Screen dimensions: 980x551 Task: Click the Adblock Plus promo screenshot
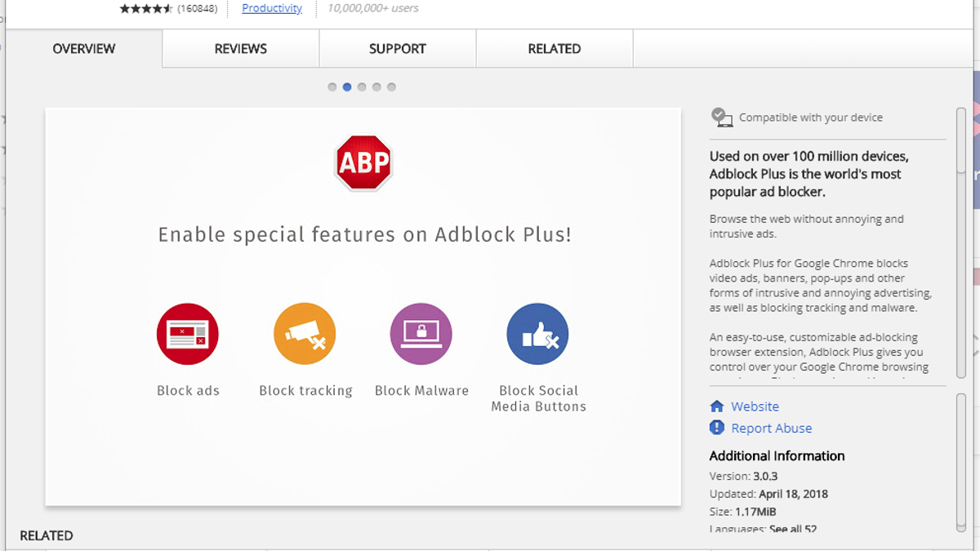coord(363,306)
